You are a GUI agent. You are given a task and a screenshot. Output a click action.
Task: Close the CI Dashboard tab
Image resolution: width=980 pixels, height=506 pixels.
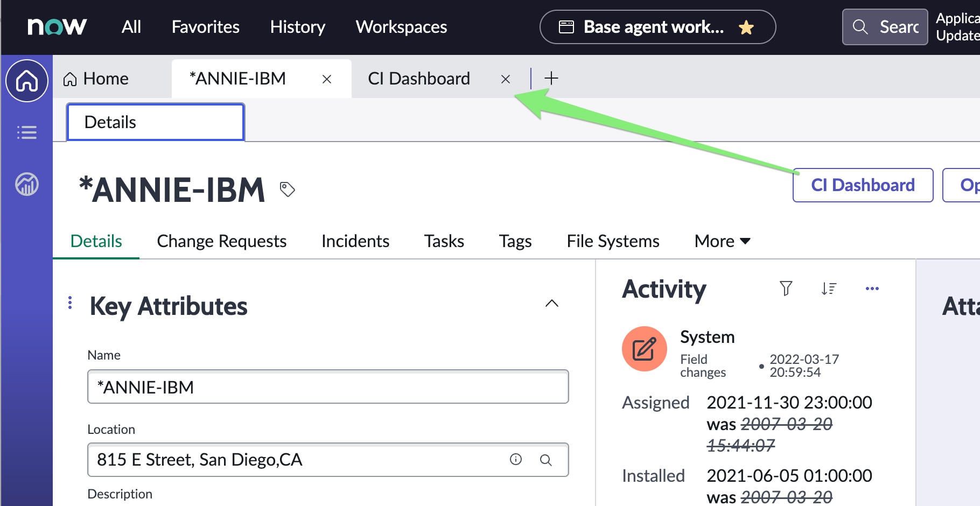[505, 79]
